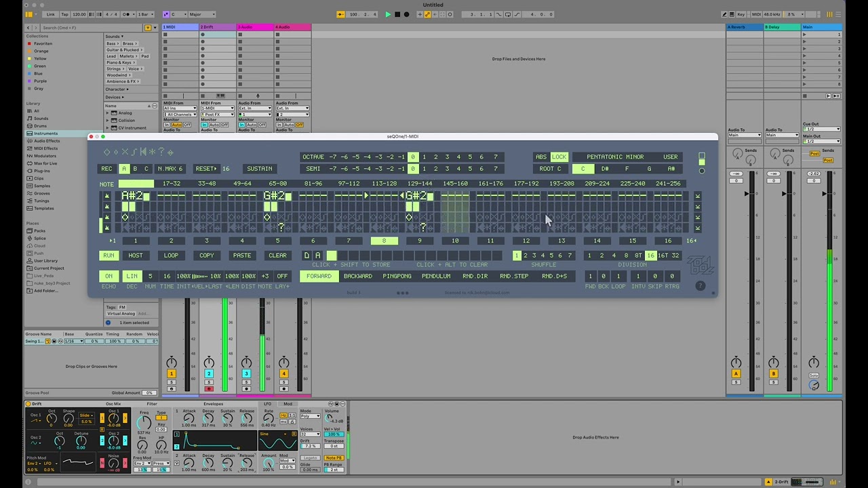Toggle the LOCK scale button

pos(559,157)
